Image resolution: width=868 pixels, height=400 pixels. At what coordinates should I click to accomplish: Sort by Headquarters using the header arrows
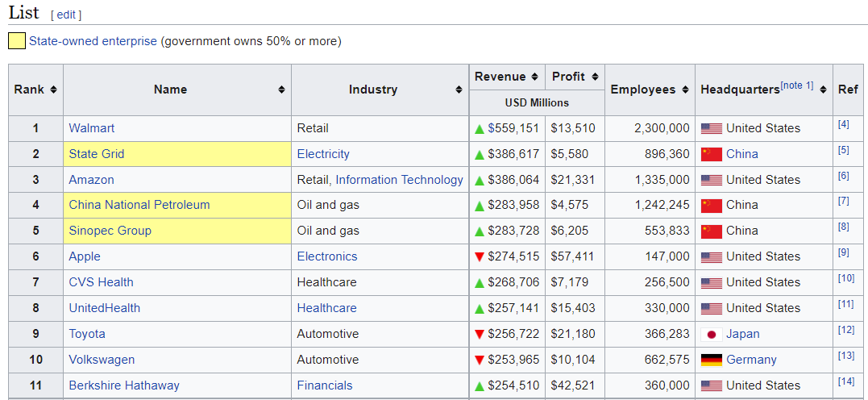pyautogui.click(x=823, y=90)
